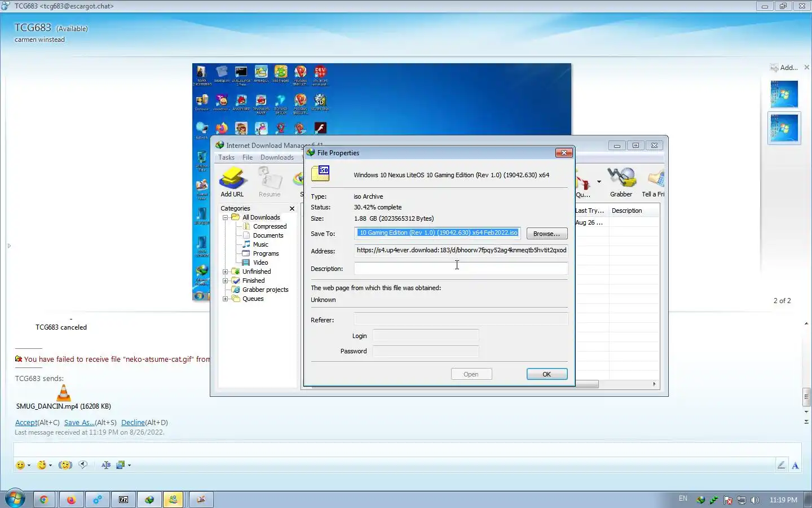812x508 pixels.
Task: Open the emoticon picker smiley icon
Action: coord(20,465)
